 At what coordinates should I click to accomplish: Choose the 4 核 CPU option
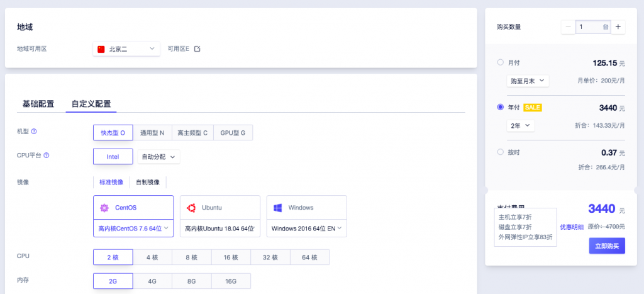(152, 257)
